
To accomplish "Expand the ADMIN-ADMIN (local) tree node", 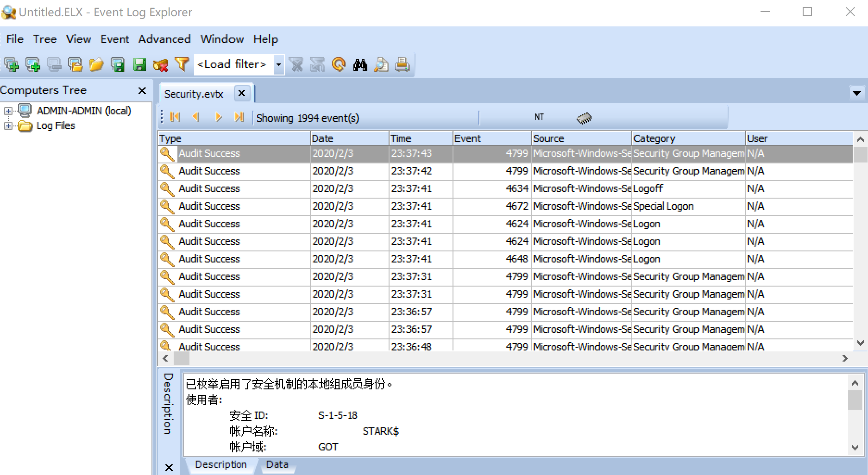I will (8, 111).
